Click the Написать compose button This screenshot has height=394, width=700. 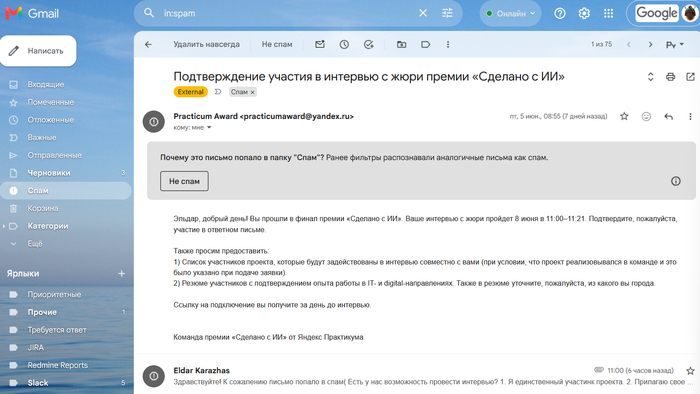[38, 51]
